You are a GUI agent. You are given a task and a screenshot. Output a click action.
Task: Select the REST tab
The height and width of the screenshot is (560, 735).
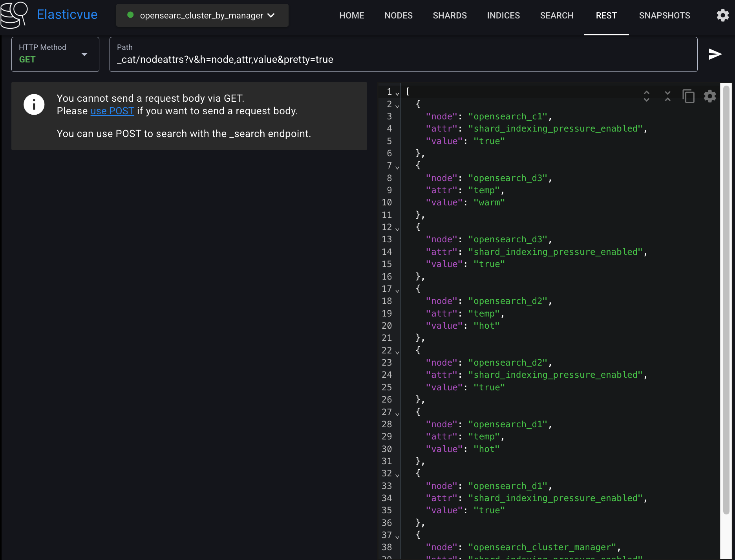point(606,15)
